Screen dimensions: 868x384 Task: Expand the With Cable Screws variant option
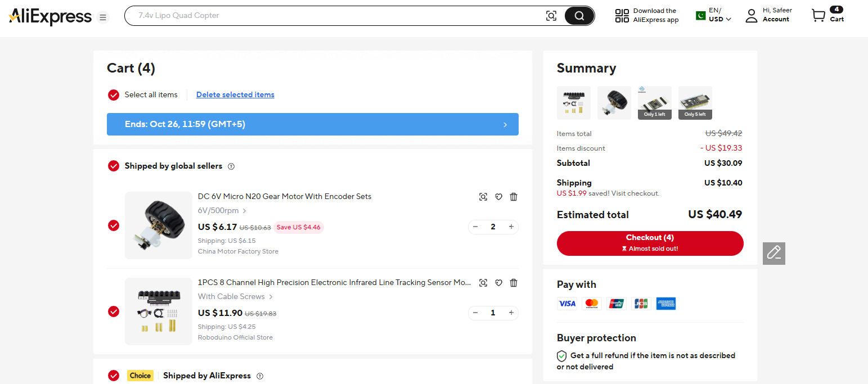coord(235,297)
